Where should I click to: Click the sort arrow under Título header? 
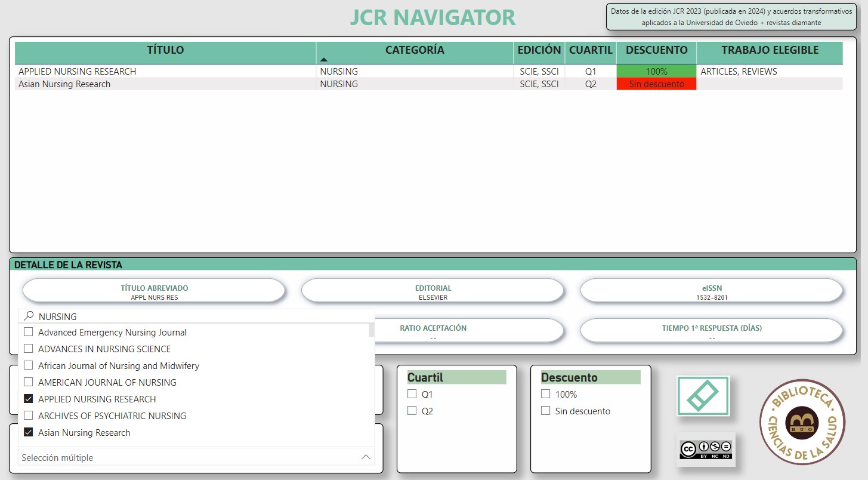click(324, 59)
